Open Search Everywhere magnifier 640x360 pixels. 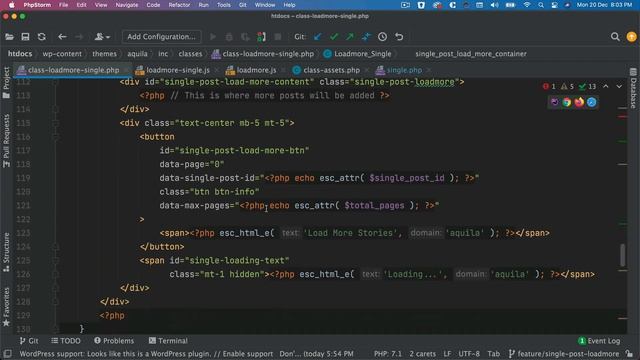[x=615, y=37]
